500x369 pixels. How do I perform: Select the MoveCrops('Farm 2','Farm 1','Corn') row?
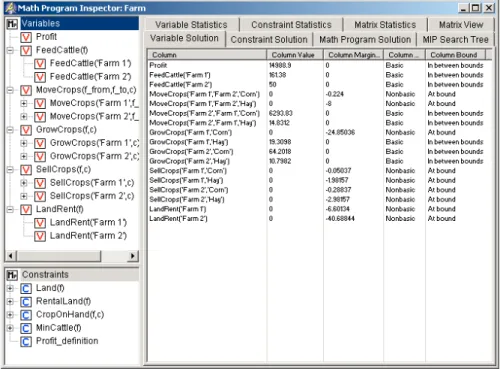point(319,113)
